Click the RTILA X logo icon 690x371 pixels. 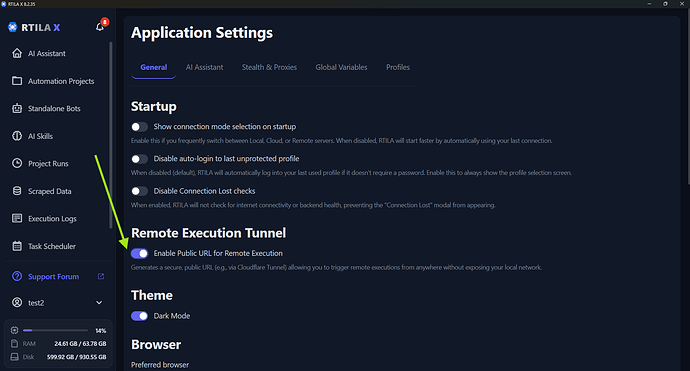click(12, 27)
